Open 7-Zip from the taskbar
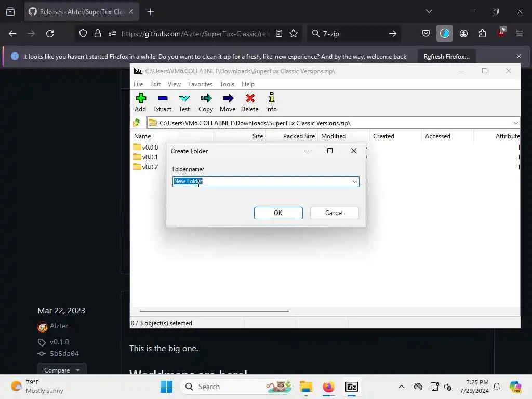This screenshot has width=532, height=399. tap(352, 387)
